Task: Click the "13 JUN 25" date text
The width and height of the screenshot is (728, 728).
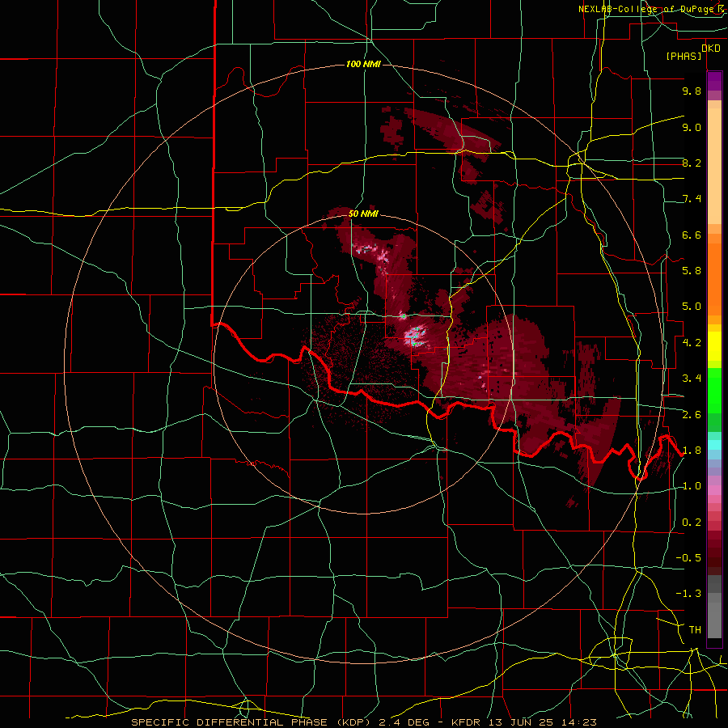Action: pyautogui.click(x=521, y=722)
